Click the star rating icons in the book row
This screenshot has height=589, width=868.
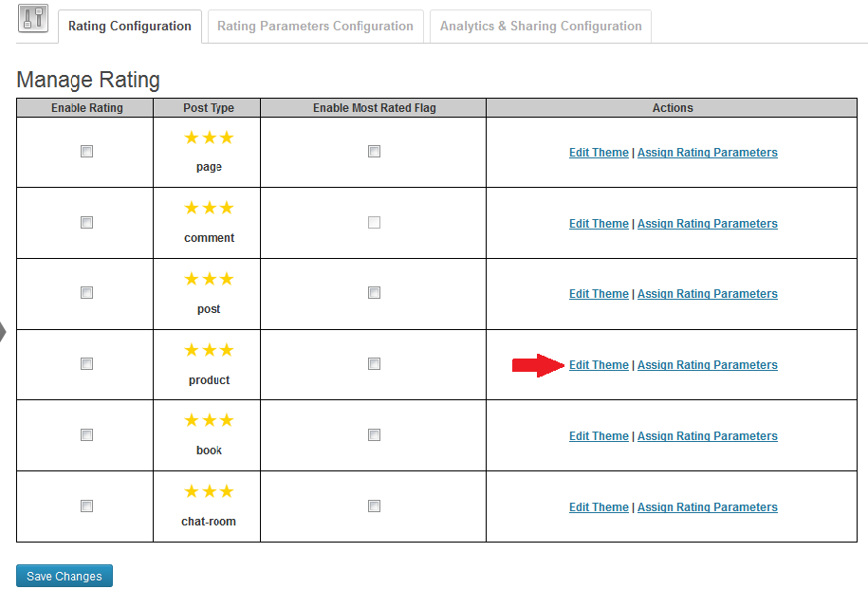pos(210,421)
